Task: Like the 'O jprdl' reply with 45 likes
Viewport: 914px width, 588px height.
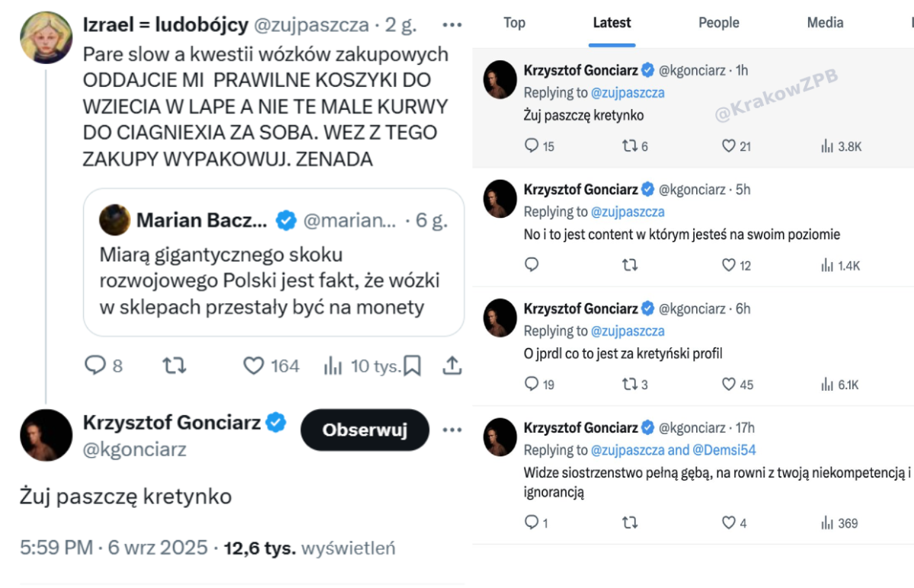Action: coord(729,385)
